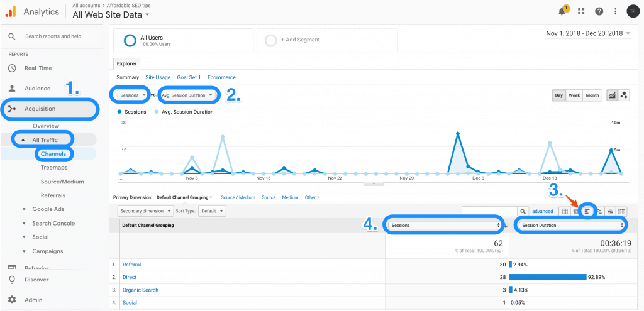Open the Google apps grid icon

click(580, 11)
